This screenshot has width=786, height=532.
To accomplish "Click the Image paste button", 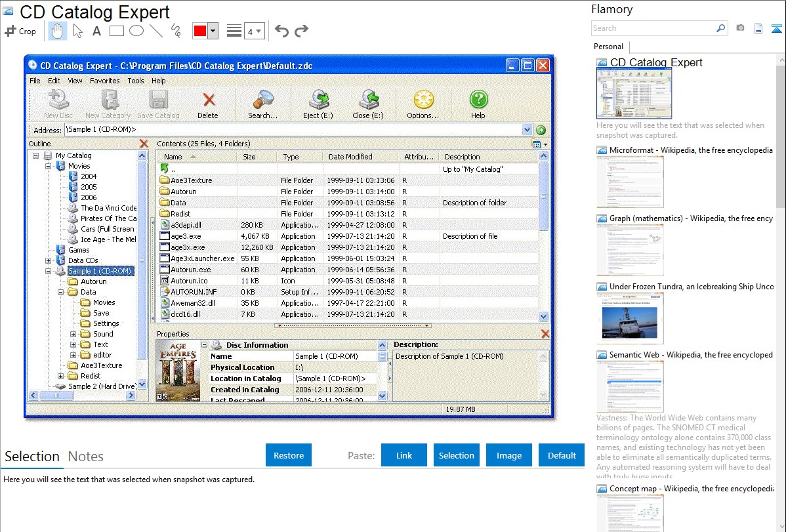I will point(509,455).
